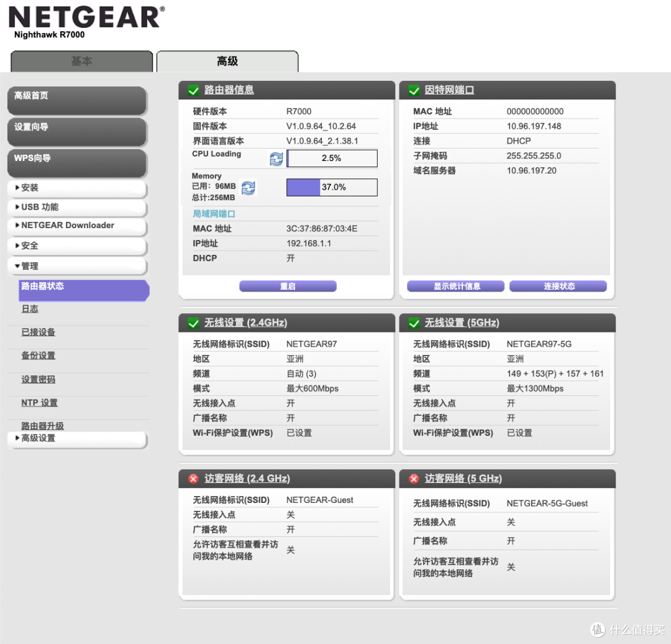Click the 重启 button
Image resolution: width=671 pixels, height=644 pixels.
pos(288,286)
